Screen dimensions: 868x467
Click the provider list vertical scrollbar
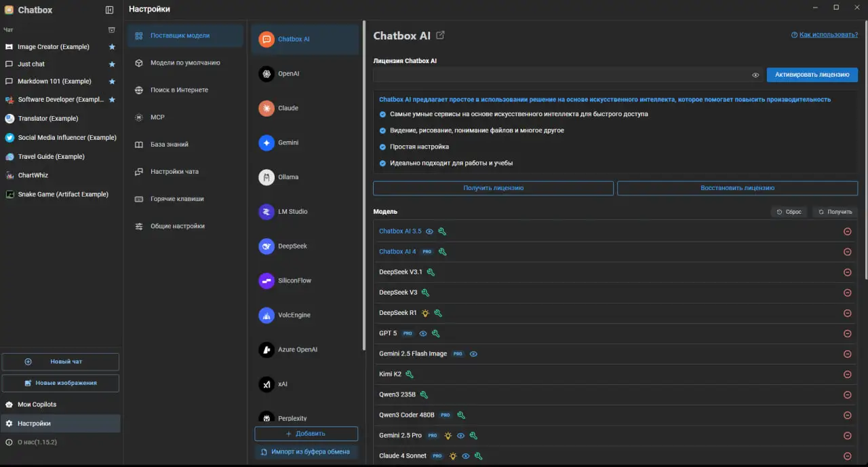[364, 183]
